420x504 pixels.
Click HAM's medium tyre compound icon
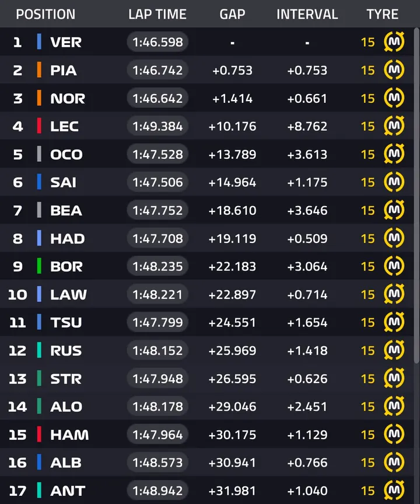(x=394, y=435)
